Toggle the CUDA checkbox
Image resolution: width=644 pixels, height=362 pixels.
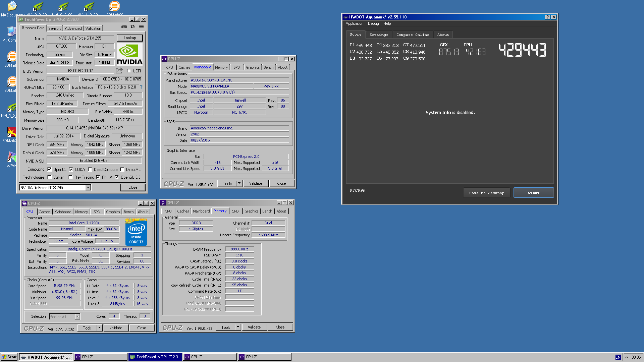71,169
